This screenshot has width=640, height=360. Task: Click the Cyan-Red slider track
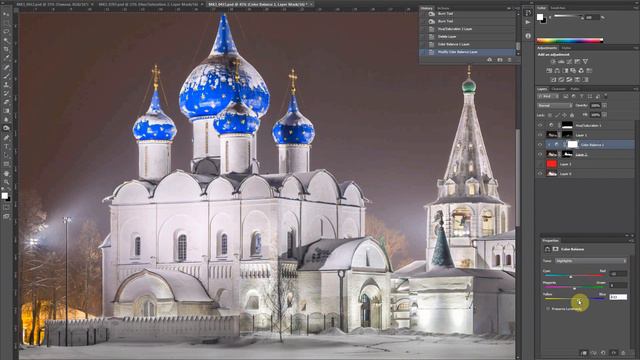[573, 275]
